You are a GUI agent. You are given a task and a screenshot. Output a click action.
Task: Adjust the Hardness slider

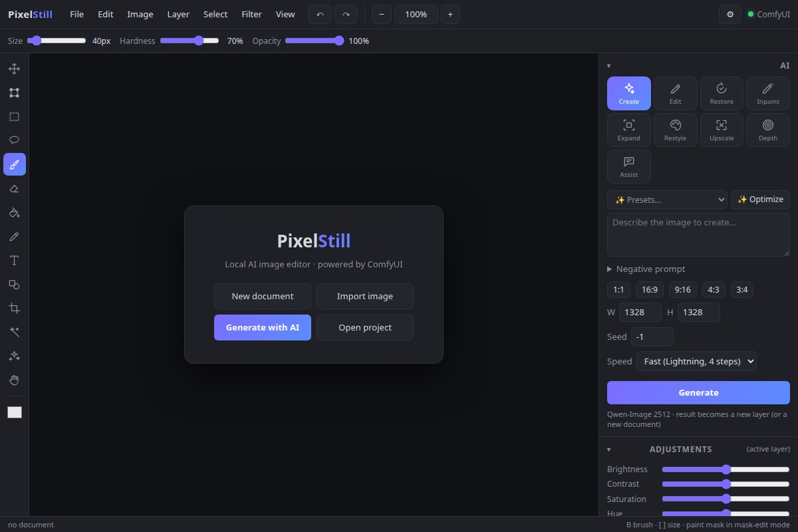(190, 41)
